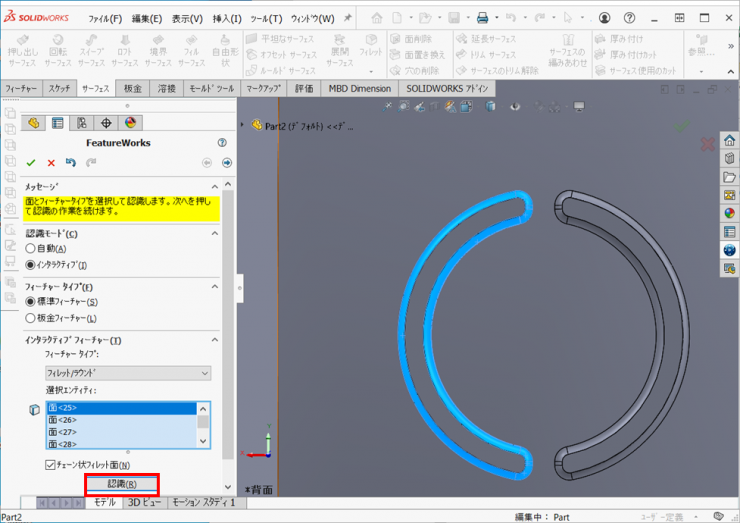Open the home icon in right task pane

point(729,141)
